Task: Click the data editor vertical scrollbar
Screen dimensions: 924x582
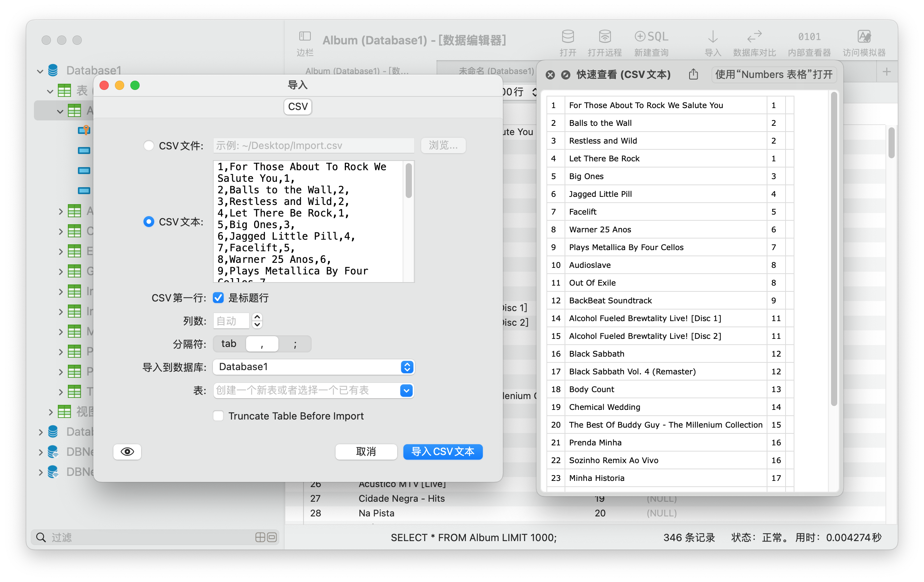Action: tap(891, 143)
